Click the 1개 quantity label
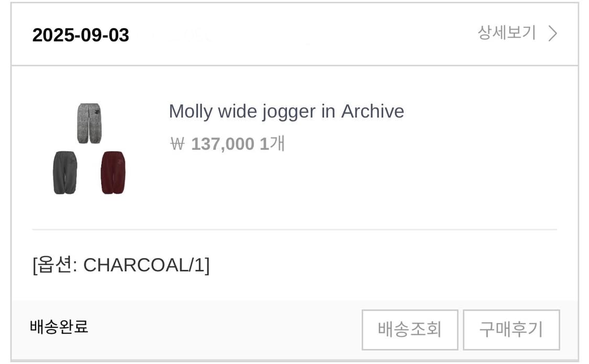 [272, 144]
